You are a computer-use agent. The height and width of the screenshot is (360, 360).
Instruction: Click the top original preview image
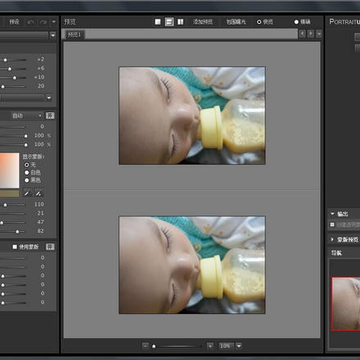coord(192,115)
